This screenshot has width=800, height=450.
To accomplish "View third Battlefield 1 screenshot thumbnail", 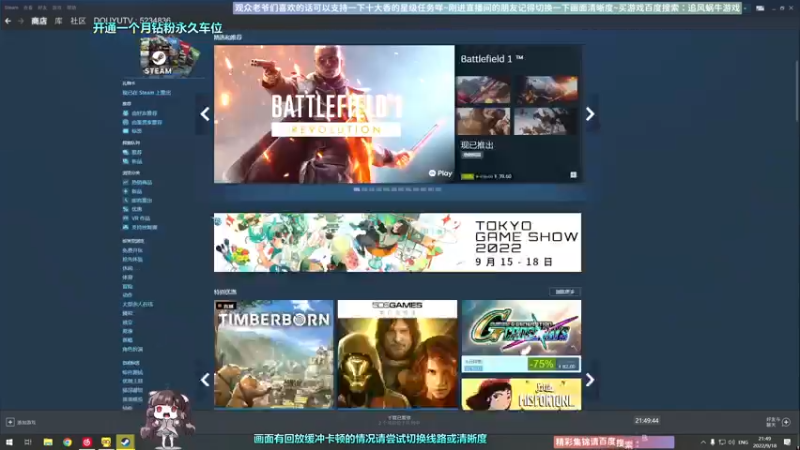I will coord(483,121).
